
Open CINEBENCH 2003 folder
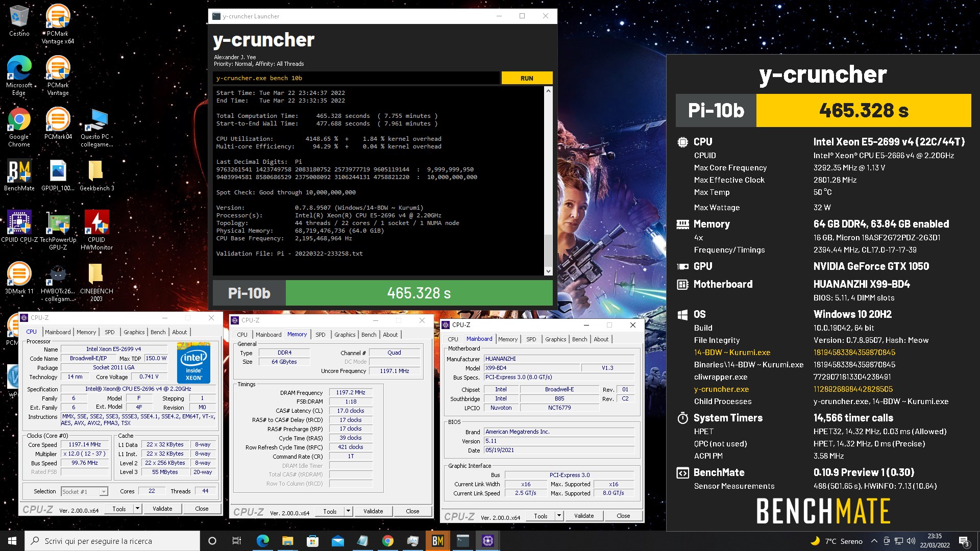click(x=96, y=283)
